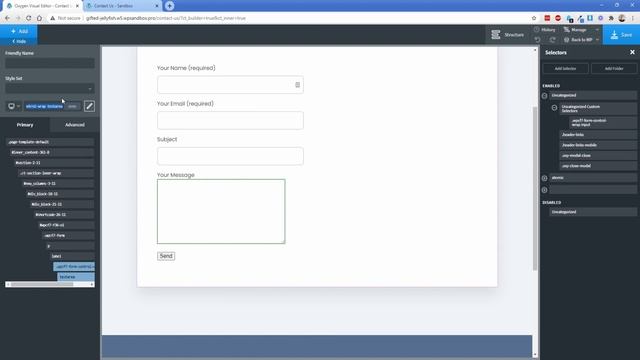Switch to the Contact Us Sandbox tab

[122, 6]
